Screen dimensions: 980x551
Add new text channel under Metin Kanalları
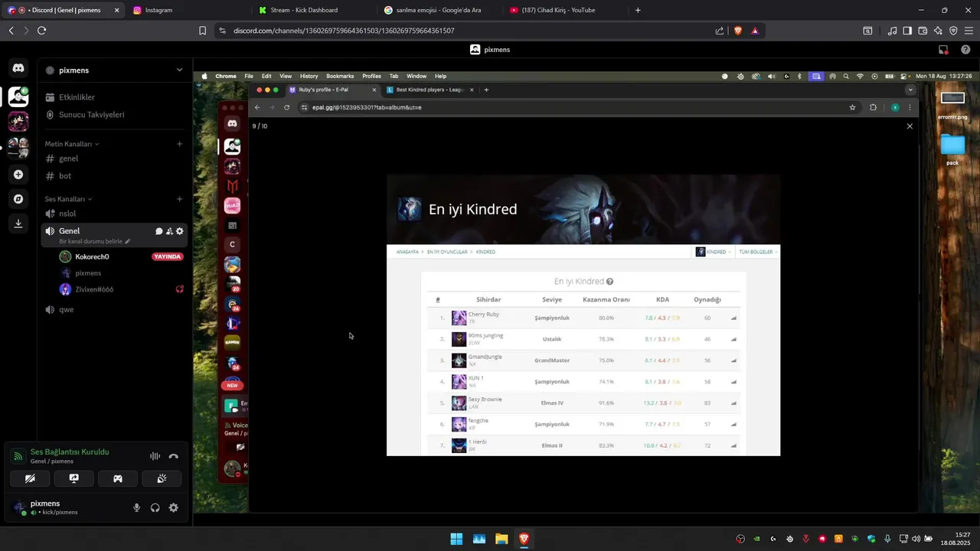(180, 144)
